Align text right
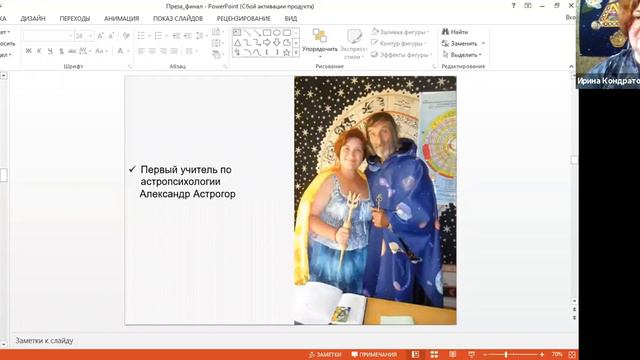 pos(163,51)
